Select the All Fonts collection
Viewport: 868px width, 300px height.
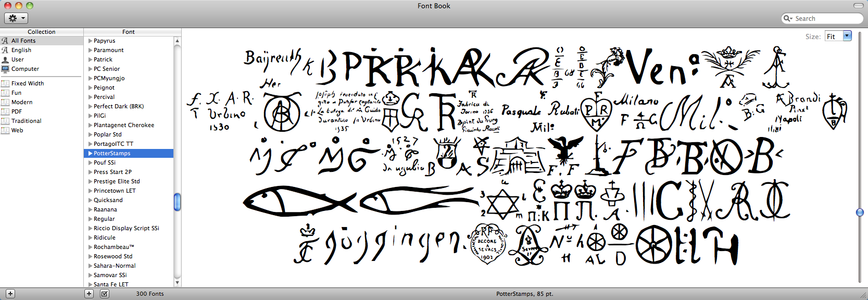point(23,41)
